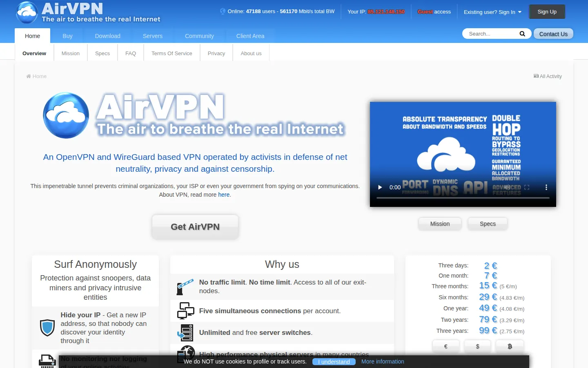This screenshot has height=368, width=588.
Task: Open the Home main tab
Action: click(x=32, y=36)
